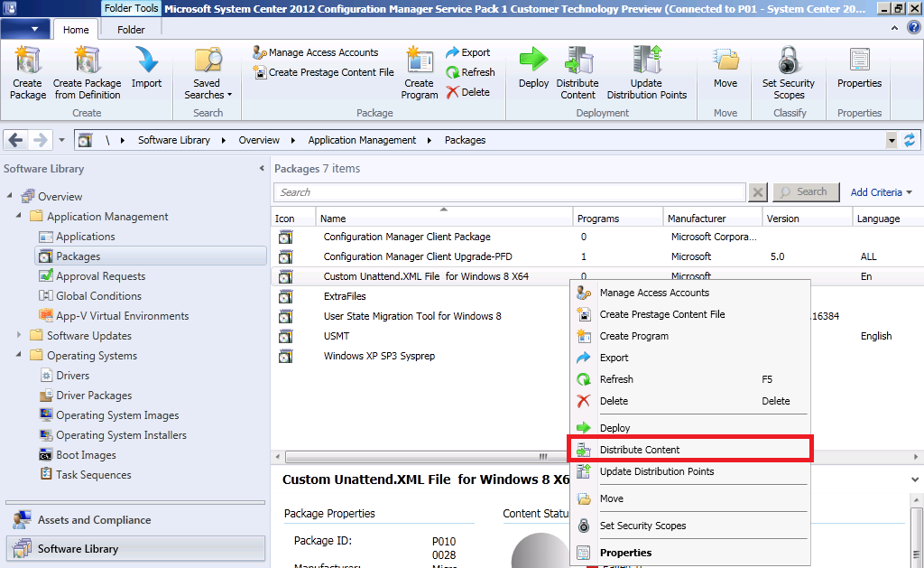The image size is (924, 568).
Task: Click the Create Package ribbon icon
Action: pos(28,72)
